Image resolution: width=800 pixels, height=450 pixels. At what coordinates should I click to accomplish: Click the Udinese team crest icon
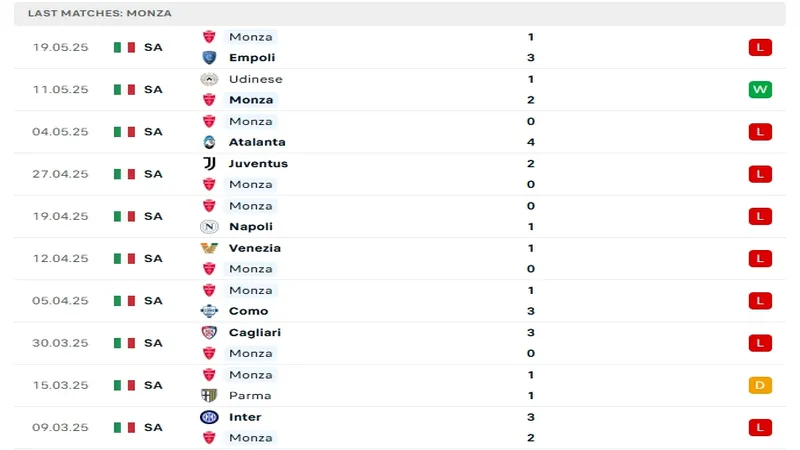209,79
